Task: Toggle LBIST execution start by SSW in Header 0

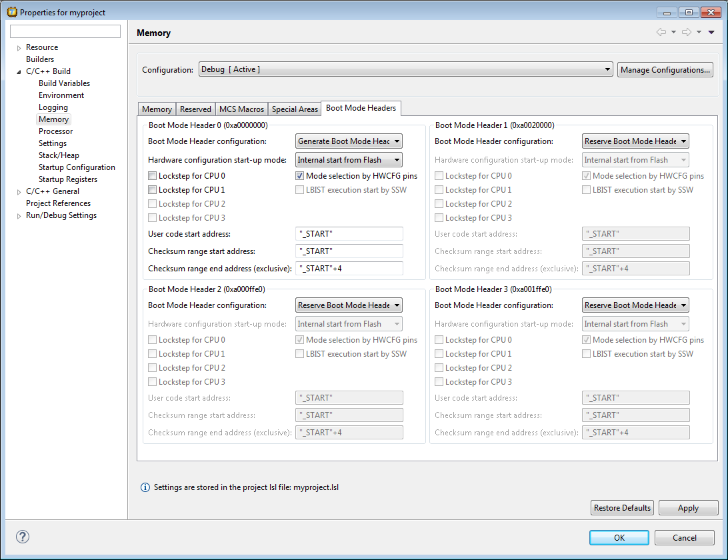Action: (x=299, y=189)
